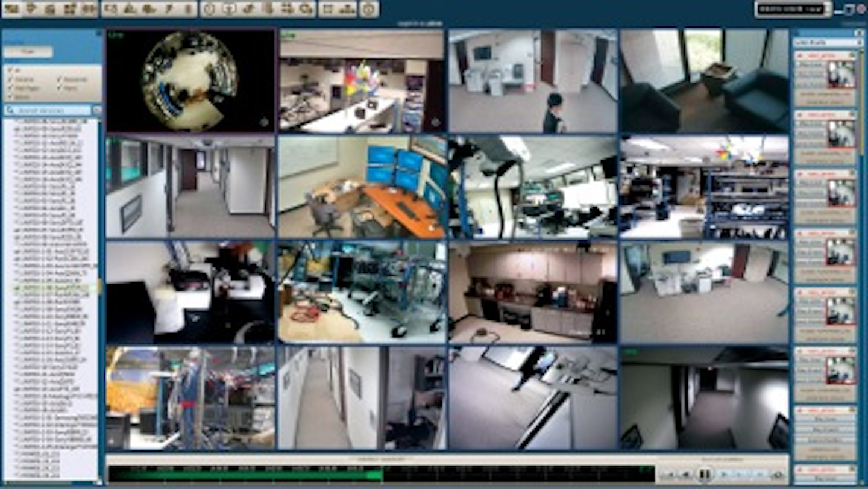Click the green timeline bar to seek playback

tap(241, 474)
